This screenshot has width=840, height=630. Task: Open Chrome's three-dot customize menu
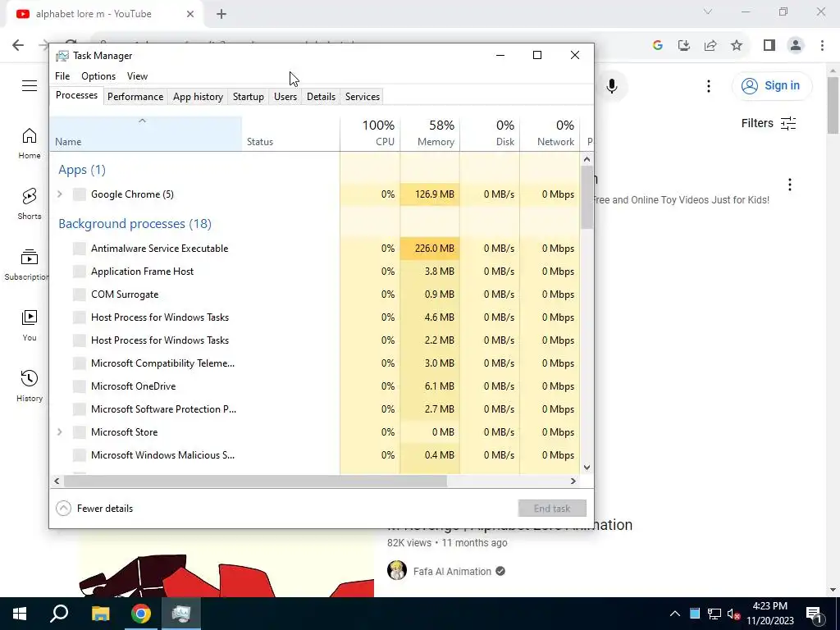822,45
